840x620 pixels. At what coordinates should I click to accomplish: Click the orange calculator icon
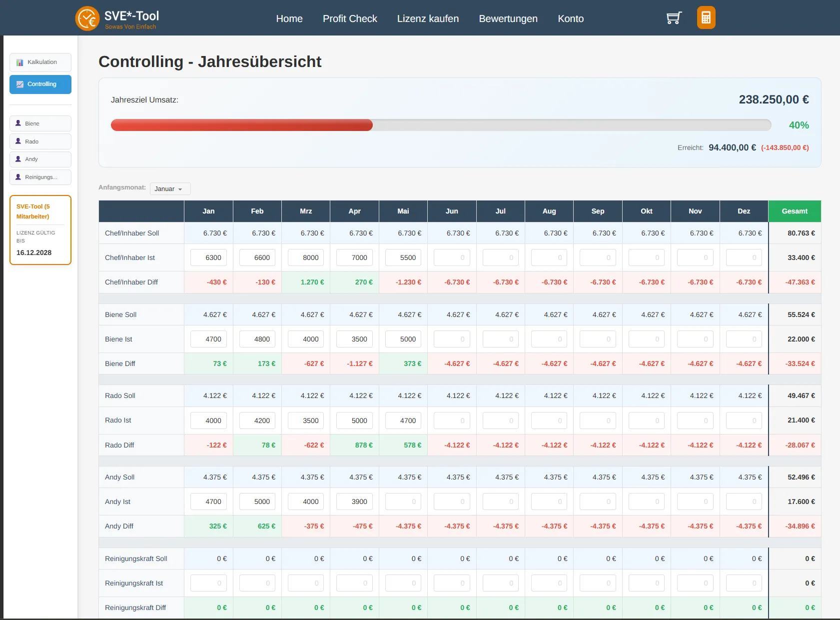click(x=706, y=18)
